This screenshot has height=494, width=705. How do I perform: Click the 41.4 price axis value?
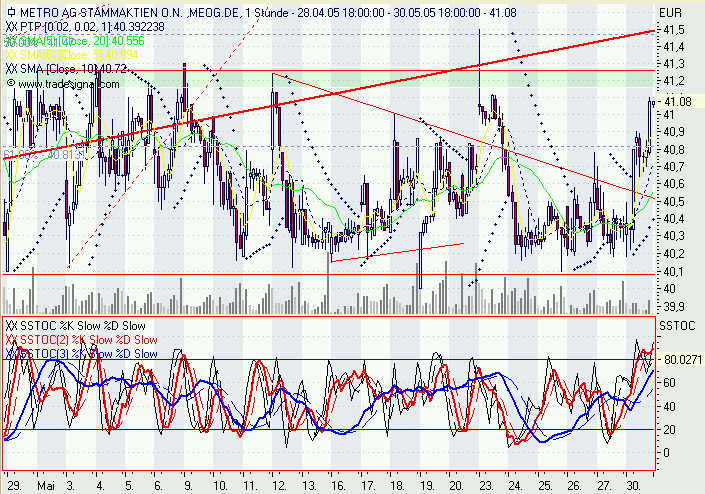tap(674, 47)
